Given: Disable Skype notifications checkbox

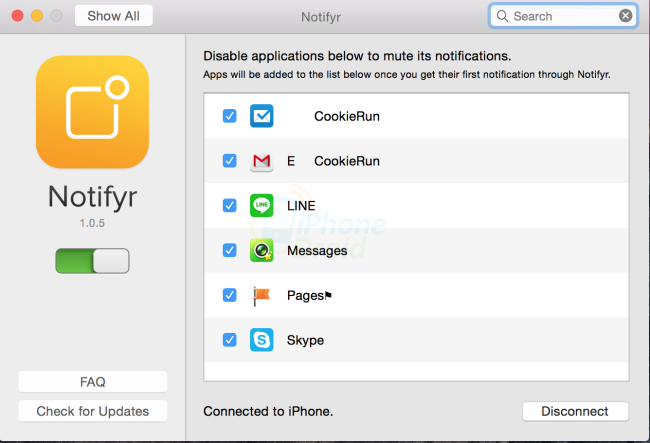Looking at the screenshot, I should click(230, 340).
